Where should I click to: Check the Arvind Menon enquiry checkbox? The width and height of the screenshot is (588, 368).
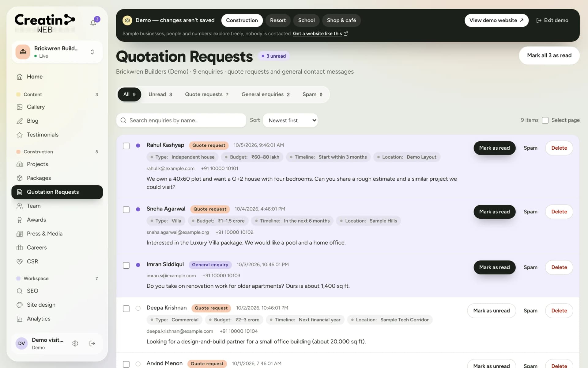126,364
